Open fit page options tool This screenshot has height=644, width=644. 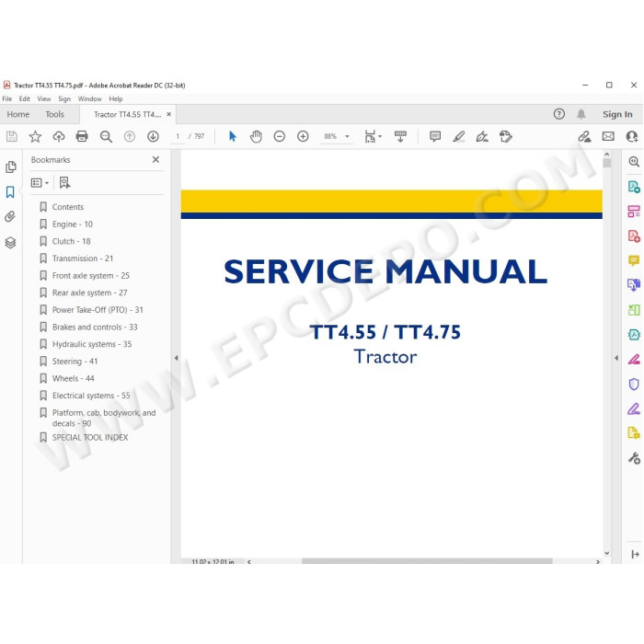(373, 136)
